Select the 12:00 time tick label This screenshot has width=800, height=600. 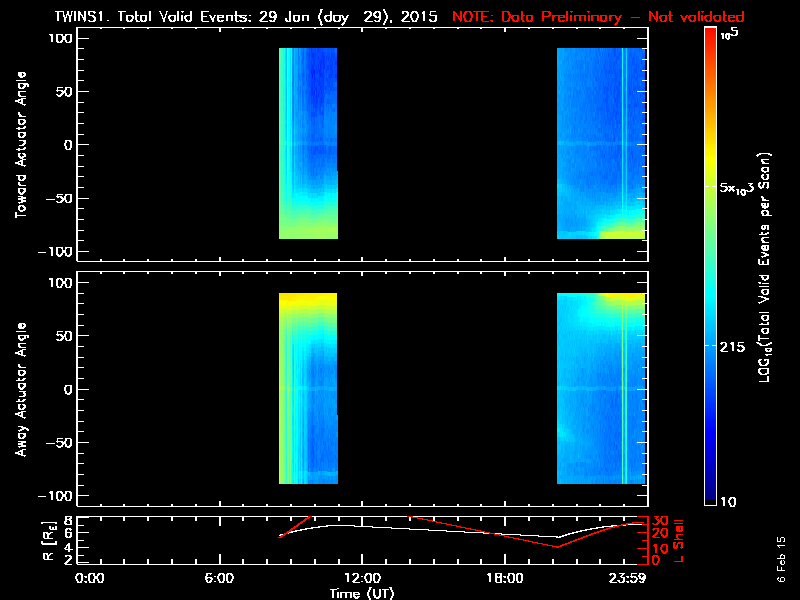[x=362, y=578]
